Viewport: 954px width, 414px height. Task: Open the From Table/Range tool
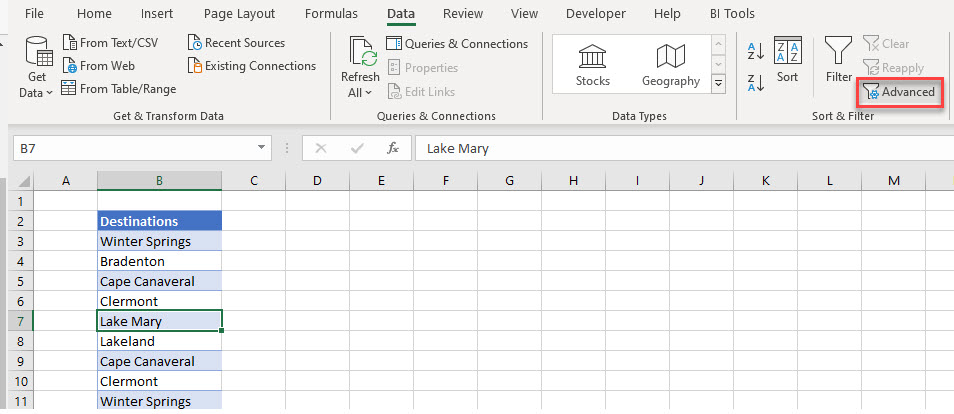(x=70, y=89)
